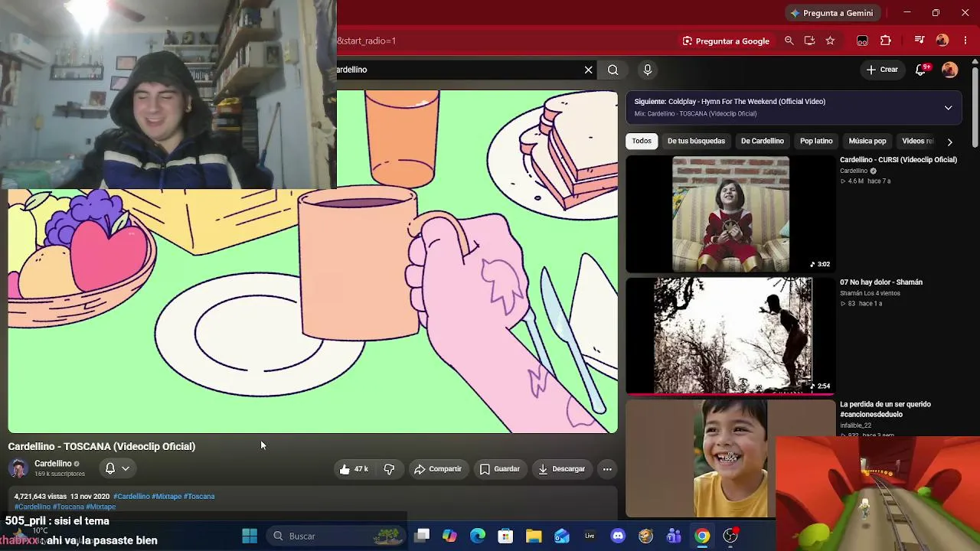
Task: Open Discord from the taskbar
Action: click(618, 536)
